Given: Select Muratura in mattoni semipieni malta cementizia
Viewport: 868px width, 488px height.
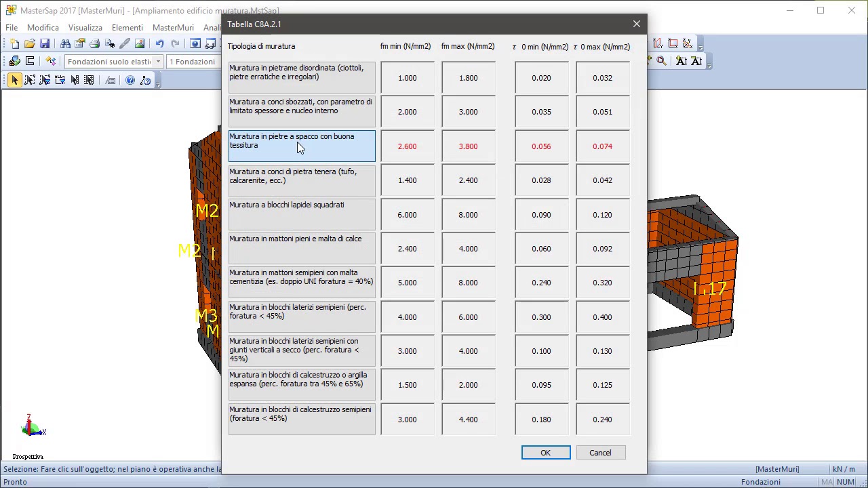Looking at the screenshot, I should (x=302, y=283).
